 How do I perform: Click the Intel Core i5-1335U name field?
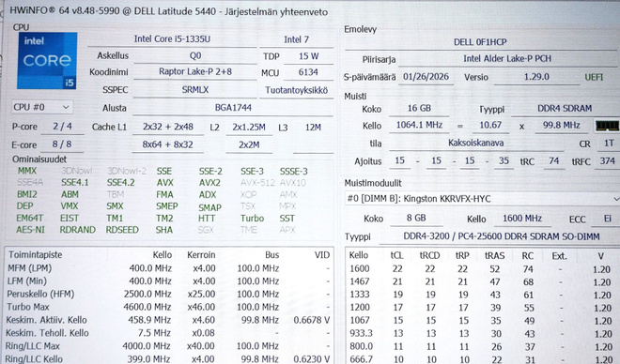[x=172, y=39]
